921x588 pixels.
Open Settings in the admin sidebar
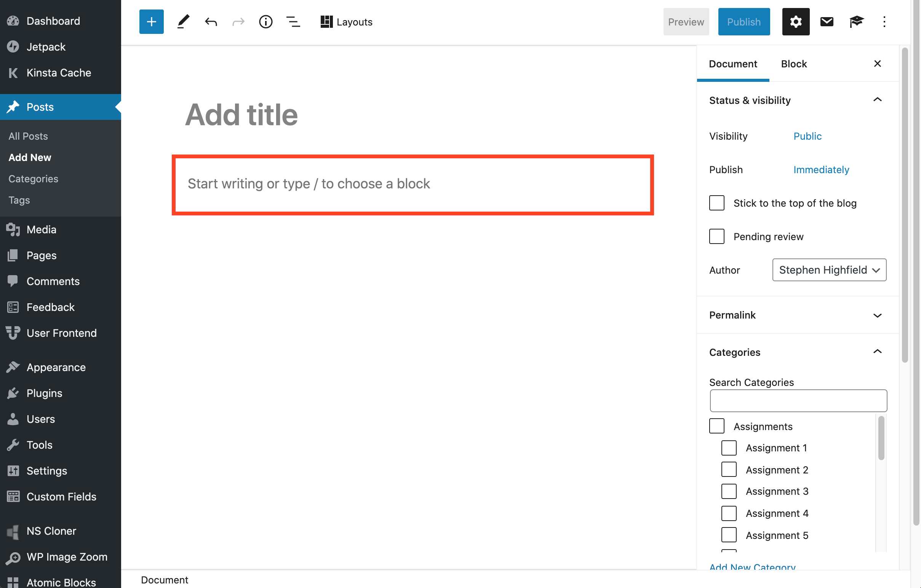[x=61, y=471]
